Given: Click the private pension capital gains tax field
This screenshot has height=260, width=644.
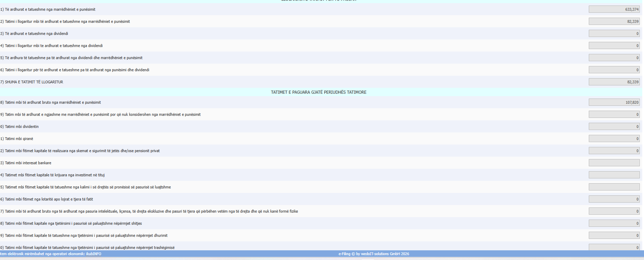Looking at the screenshot, I should coord(614,151).
